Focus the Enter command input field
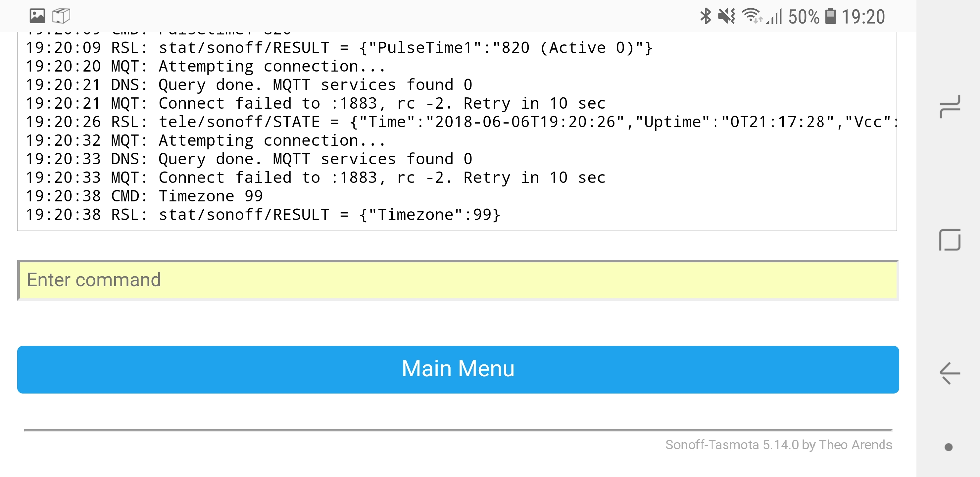Screen dimensions: 980x477 point(458,280)
